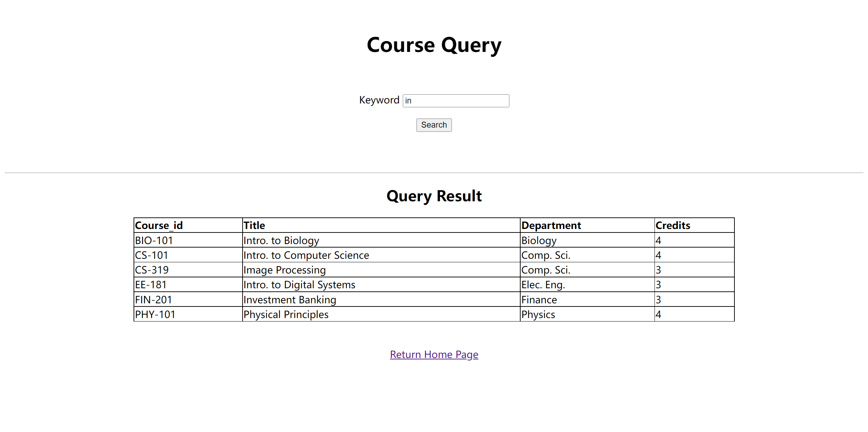868x432 pixels.
Task: Click the Credits column header
Action: [672, 225]
